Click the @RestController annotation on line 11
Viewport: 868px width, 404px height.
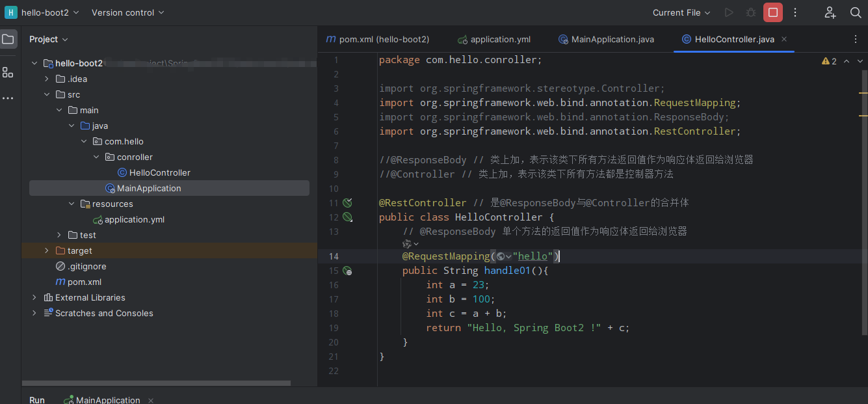point(423,203)
